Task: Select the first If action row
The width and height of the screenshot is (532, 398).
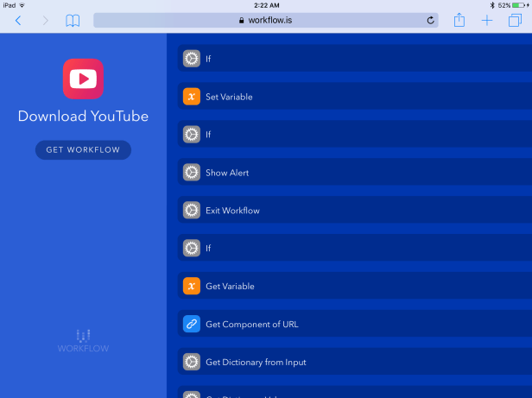Action: [354, 59]
